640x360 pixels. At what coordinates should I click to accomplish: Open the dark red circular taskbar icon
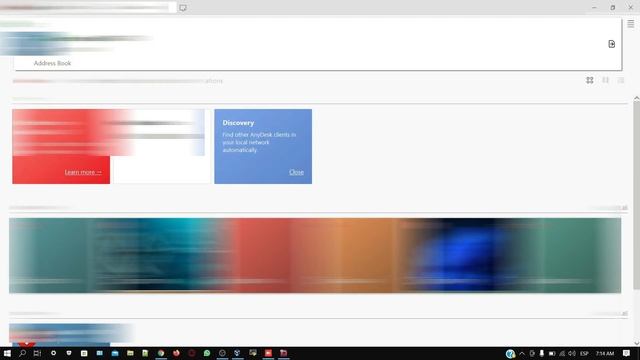pyautogui.click(x=191, y=353)
